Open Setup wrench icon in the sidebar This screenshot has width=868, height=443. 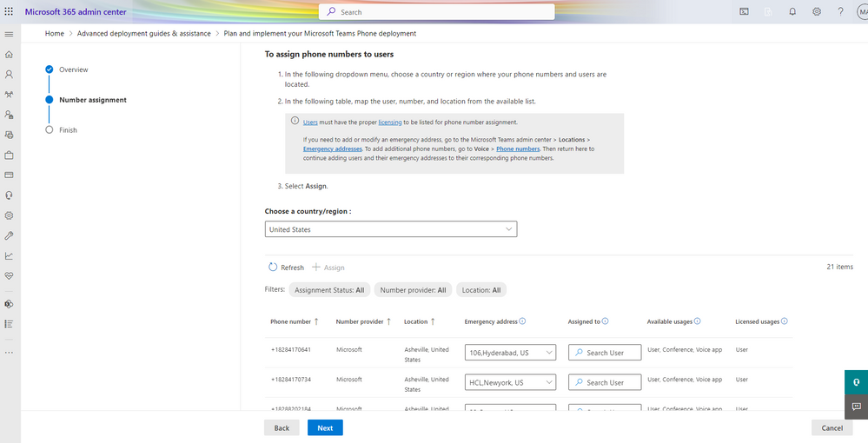tap(9, 235)
